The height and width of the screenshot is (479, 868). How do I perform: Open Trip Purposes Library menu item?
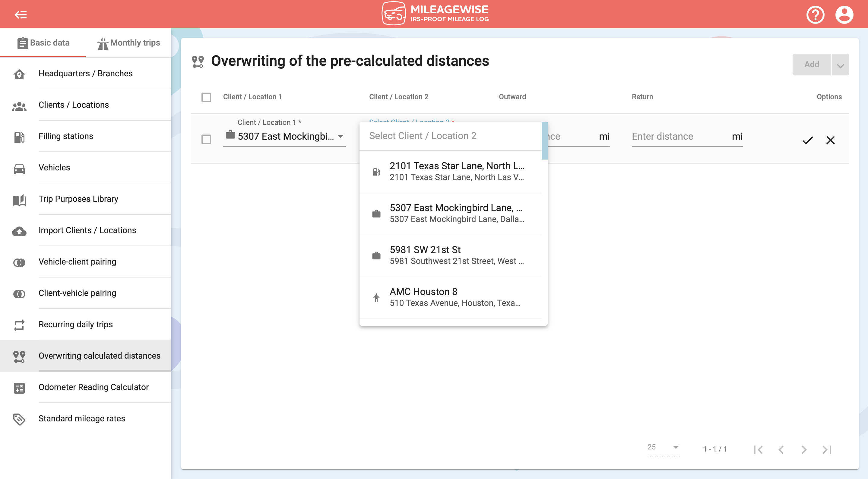(x=86, y=199)
